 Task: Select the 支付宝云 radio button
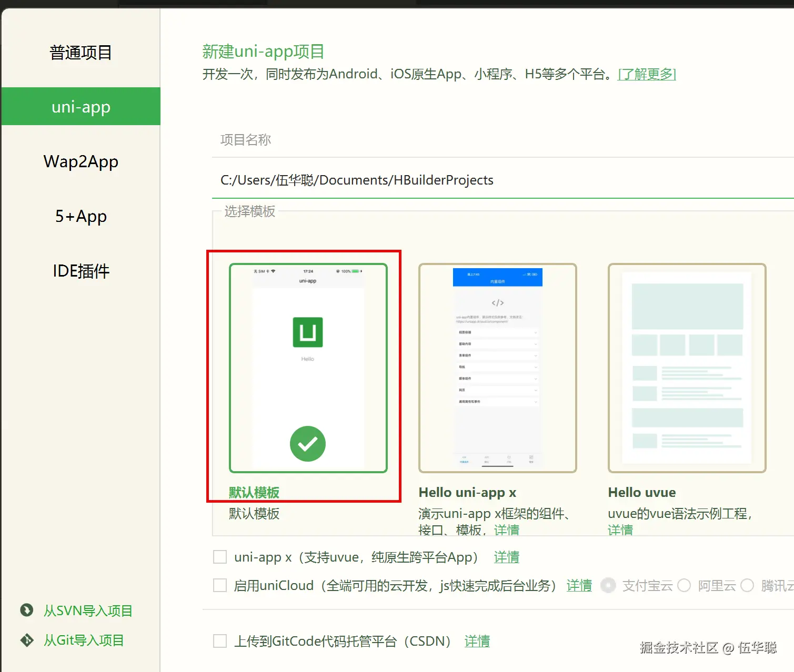pos(608,585)
